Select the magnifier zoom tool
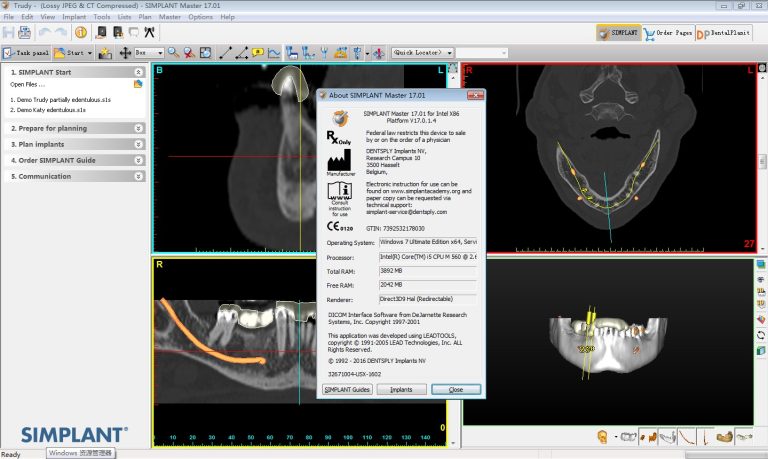Image resolution: width=768 pixels, height=459 pixels. point(173,52)
